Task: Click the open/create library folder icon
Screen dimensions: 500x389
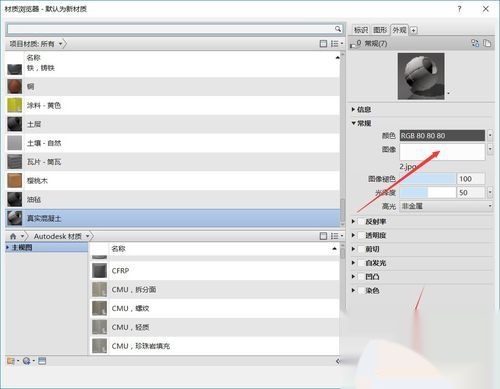Action: point(12,361)
